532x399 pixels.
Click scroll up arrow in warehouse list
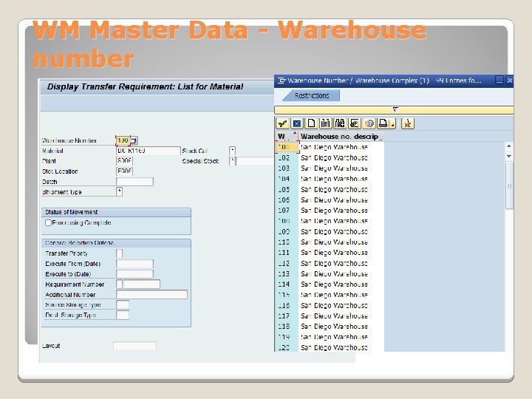(509, 146)
